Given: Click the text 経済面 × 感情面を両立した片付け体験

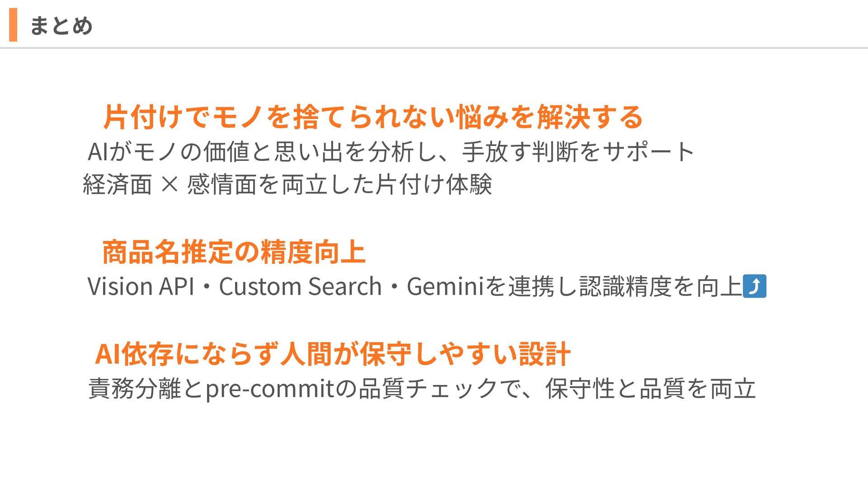Looking at the screenshot, I should (288, 184).
